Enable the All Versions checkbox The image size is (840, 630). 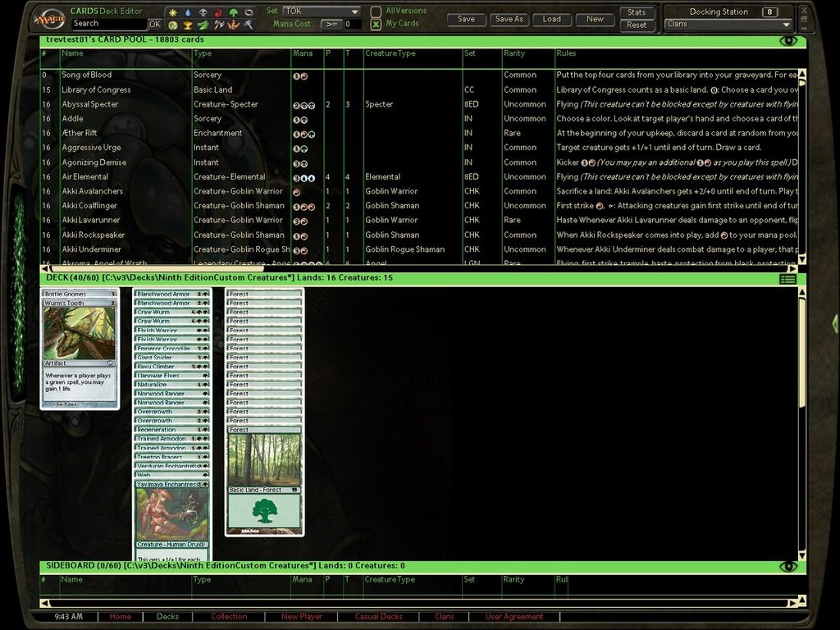coord(376,11)
